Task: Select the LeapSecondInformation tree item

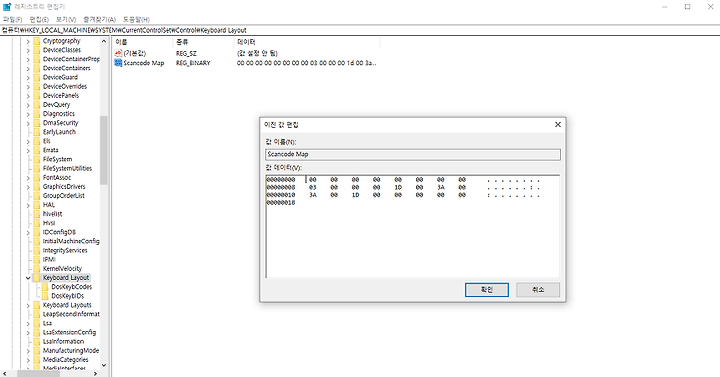Action: tap(71, 314)
